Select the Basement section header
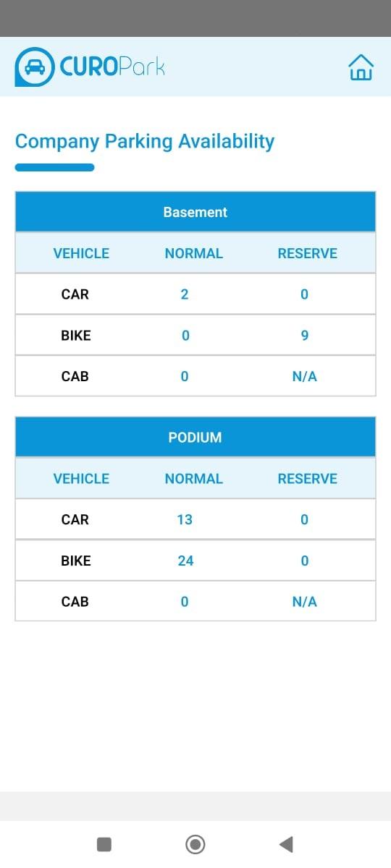391x868 pixels. [195, 212]
